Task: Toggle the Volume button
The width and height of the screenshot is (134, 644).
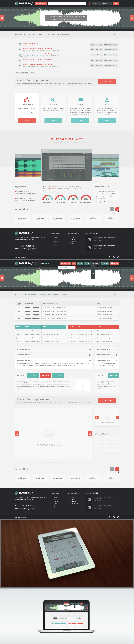Action: click(95, 263)
